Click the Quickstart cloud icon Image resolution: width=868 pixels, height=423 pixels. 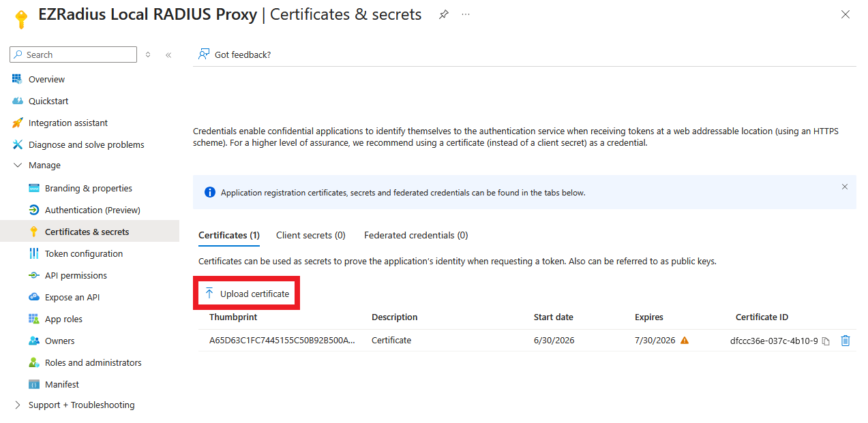click(18, 101)
